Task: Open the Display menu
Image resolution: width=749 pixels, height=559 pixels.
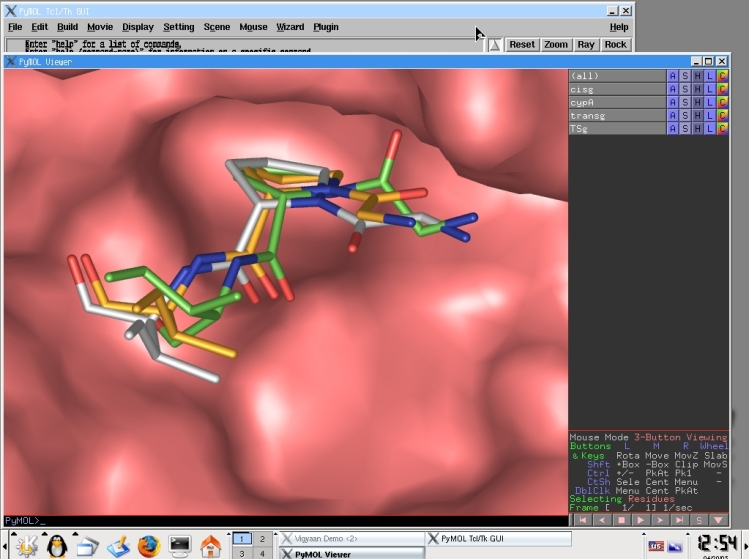Action: point(138,27)
